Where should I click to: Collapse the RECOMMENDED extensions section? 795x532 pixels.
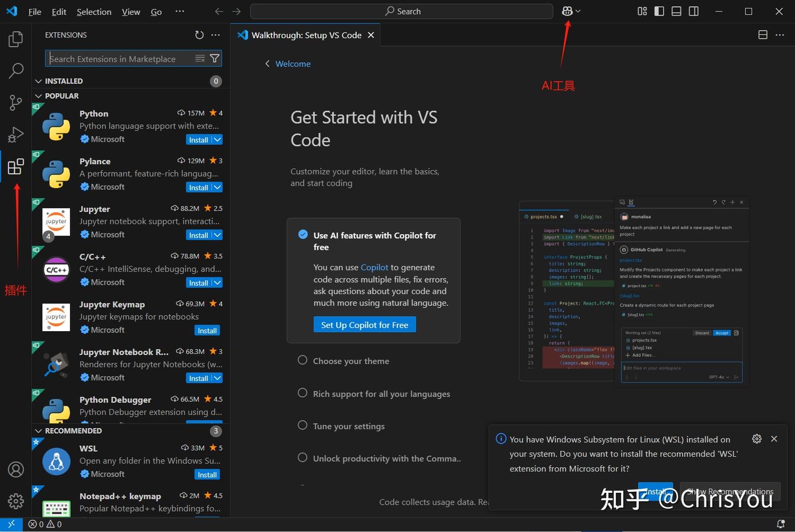(x=39, y=430)
